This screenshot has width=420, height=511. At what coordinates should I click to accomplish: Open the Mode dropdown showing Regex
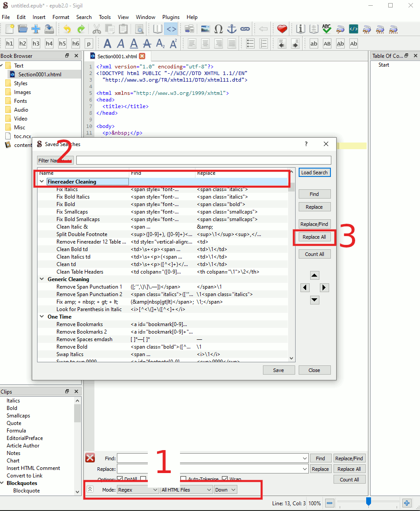(138, 490)
